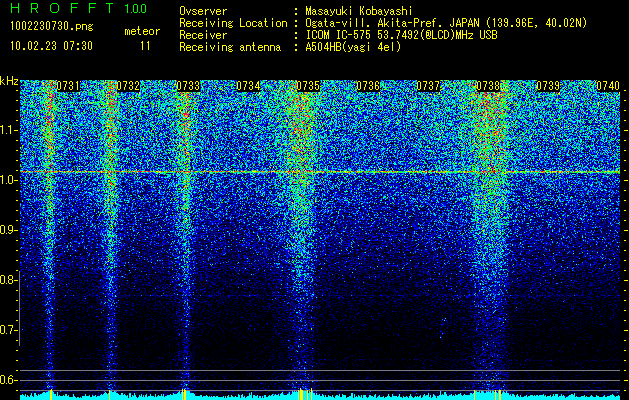Click the 0.9 frequency axis label

[x=8, y=230]
